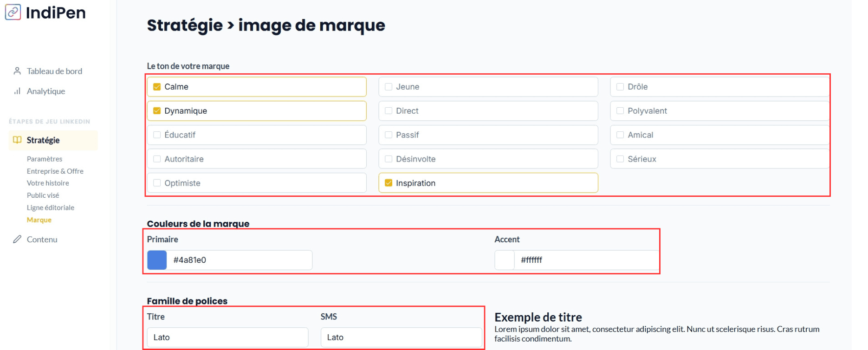
Task: Click the blue primary color swatch
Action: click(x=157, y=260)
